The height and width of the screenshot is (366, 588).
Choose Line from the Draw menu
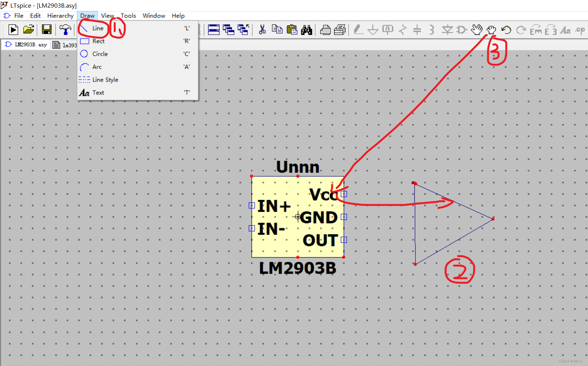tap(137, 28)
